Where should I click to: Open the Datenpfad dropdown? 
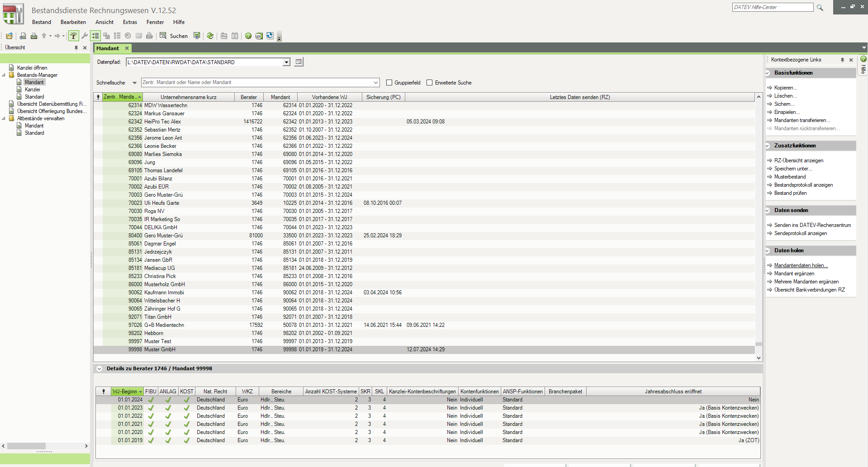[286, 62]
